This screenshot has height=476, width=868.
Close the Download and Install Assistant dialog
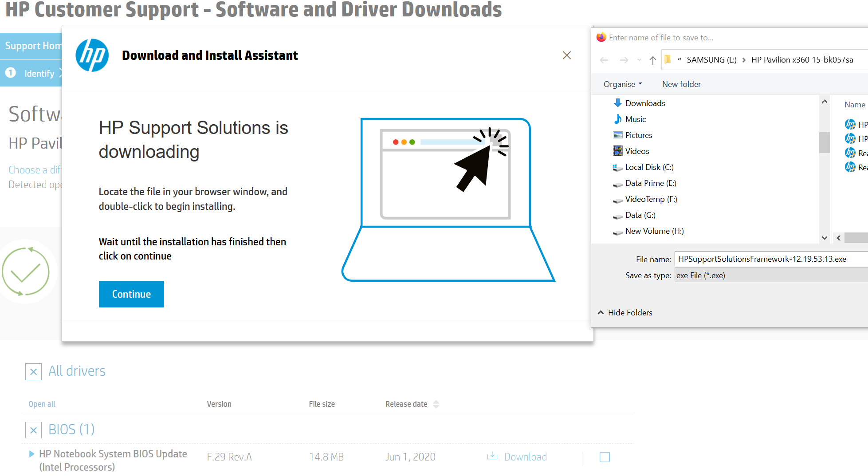(x=566, y=55)
